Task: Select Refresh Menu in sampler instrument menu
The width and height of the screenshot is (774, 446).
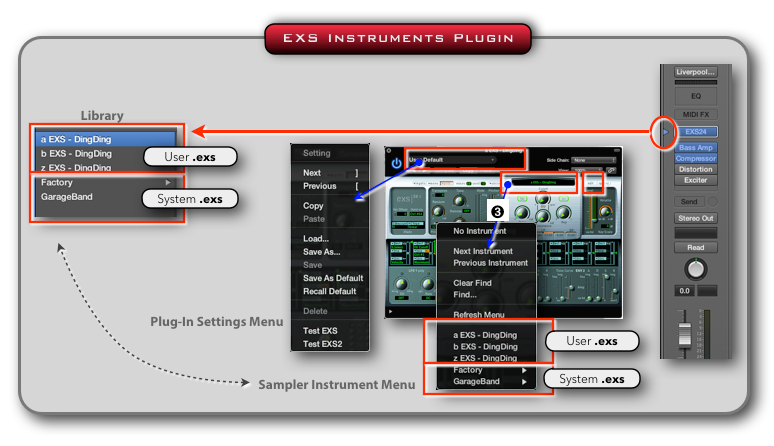Action: [x=484, y=314]
